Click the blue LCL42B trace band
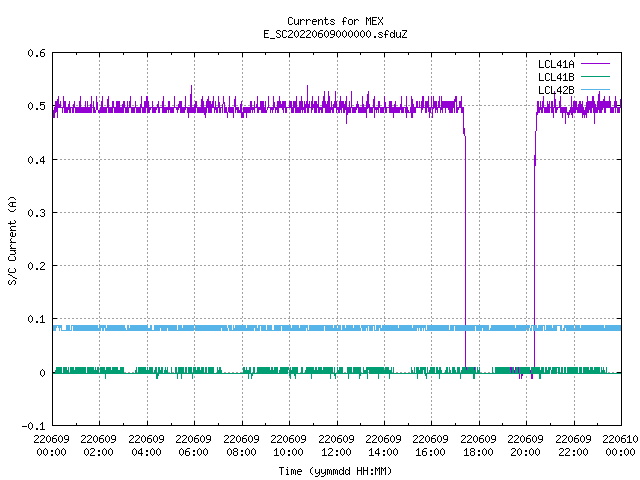 point(337,328)
